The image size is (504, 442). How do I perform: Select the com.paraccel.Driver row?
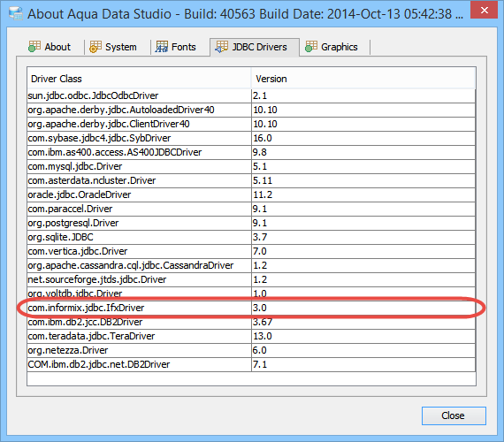tap(251, 209)
